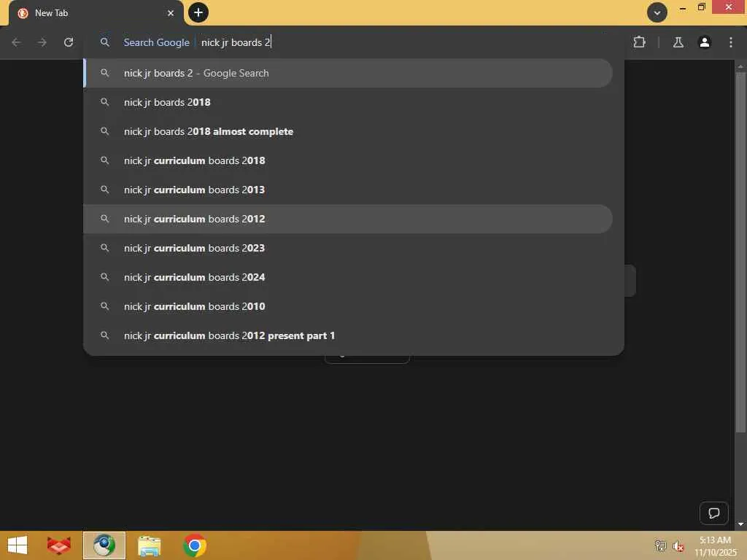Viewport: 747px width, 560px height.
Task: Open the Windows Start button
Action: pyautogui.click(x=18, y=545)
